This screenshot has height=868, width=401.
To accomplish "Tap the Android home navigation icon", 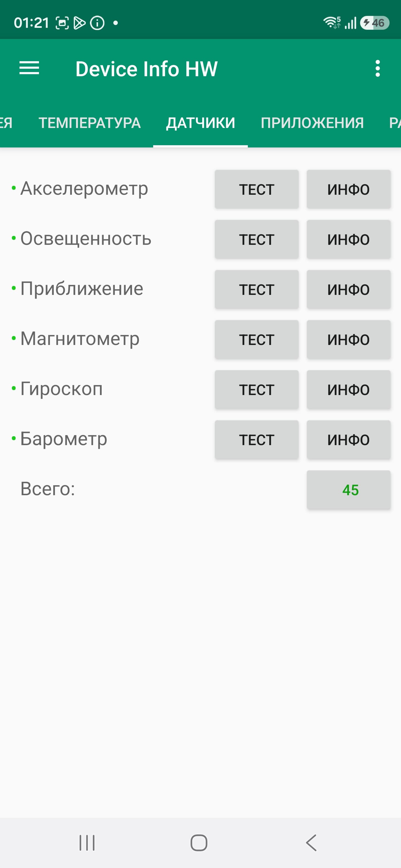I will (x=199, y=843).
